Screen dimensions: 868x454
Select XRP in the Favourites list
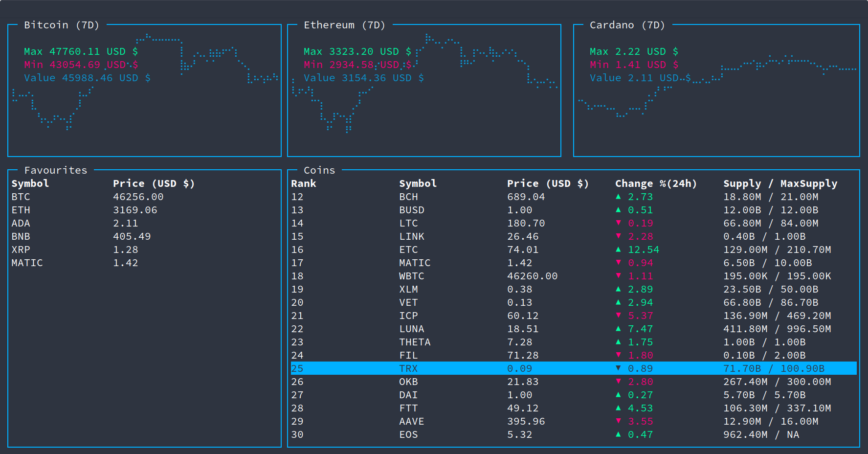tap(21, 250)
